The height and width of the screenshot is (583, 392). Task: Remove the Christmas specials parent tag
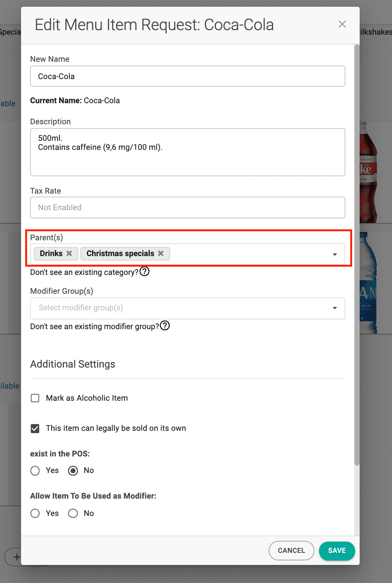click(x=161, y=253)
